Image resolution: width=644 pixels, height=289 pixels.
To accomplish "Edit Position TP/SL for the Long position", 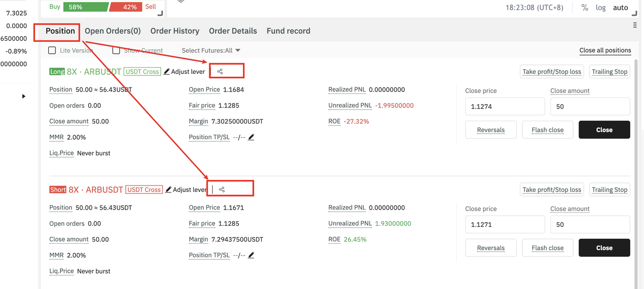I will coord(251,137).
